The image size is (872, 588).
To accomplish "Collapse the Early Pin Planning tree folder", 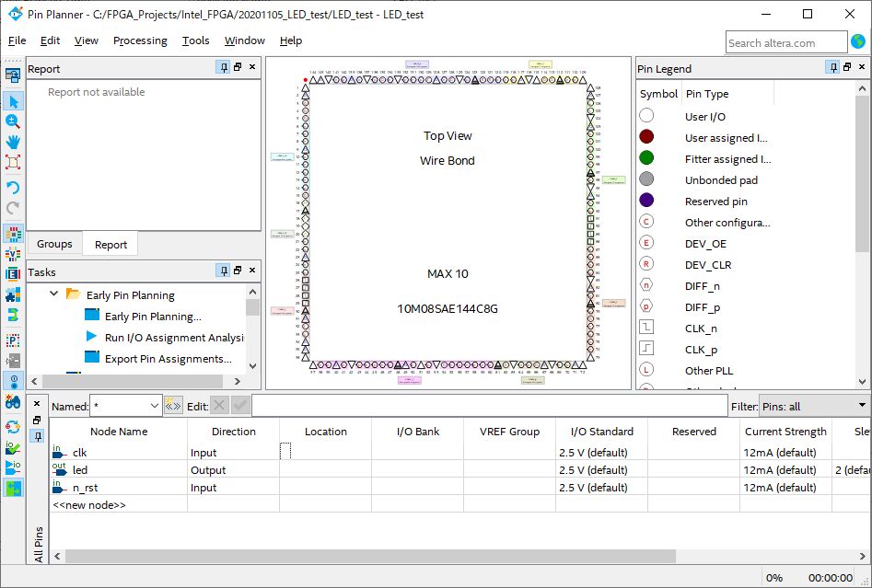I will pyautogui.click(x=54, y=294).
